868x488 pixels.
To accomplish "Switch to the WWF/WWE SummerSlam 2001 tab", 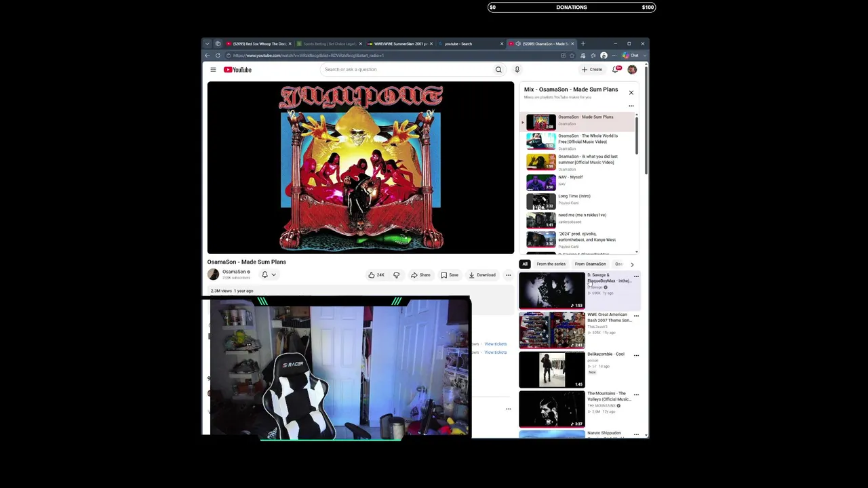I will (x=399, y=43).
